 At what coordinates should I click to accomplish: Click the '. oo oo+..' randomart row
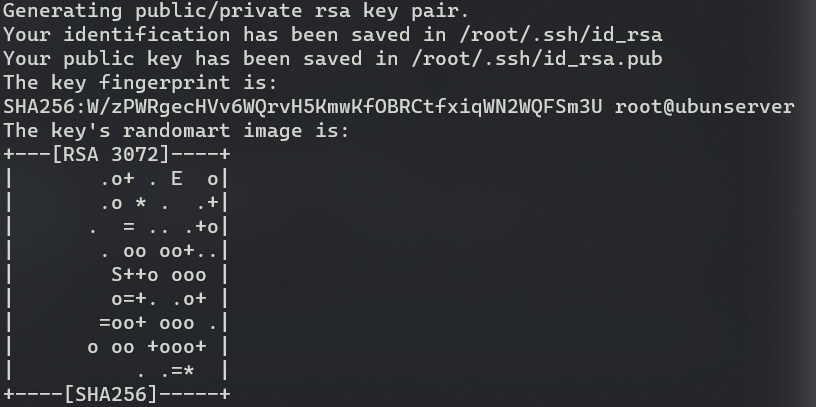coord(159,251)
